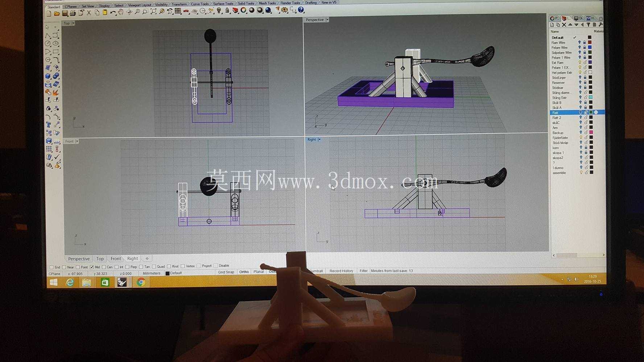
Task: Open the Right viewport title dropdown arrow
Action: click(x=319, y=140)
